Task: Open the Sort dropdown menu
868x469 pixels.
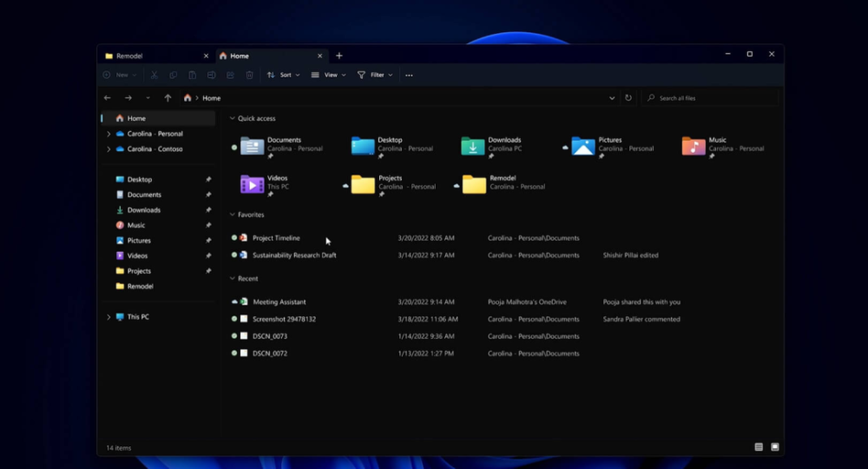Action: point(284,76)
